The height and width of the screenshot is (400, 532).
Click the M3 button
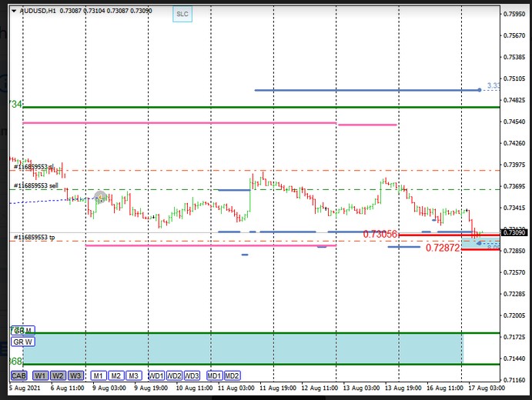point(134,375)
